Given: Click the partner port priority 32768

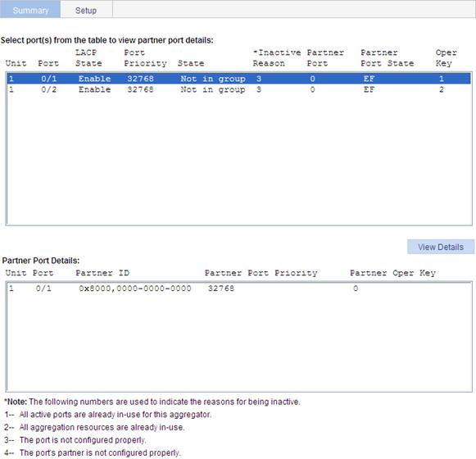Looking at the screenshot, I should 221,289.
